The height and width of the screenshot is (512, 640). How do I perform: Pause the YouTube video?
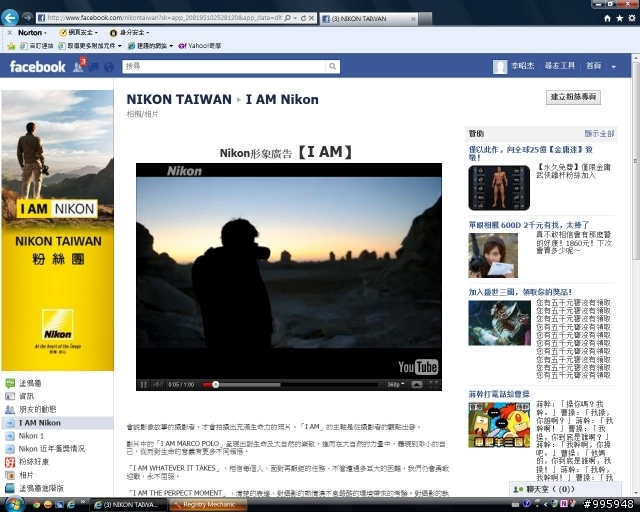point(143,384)
